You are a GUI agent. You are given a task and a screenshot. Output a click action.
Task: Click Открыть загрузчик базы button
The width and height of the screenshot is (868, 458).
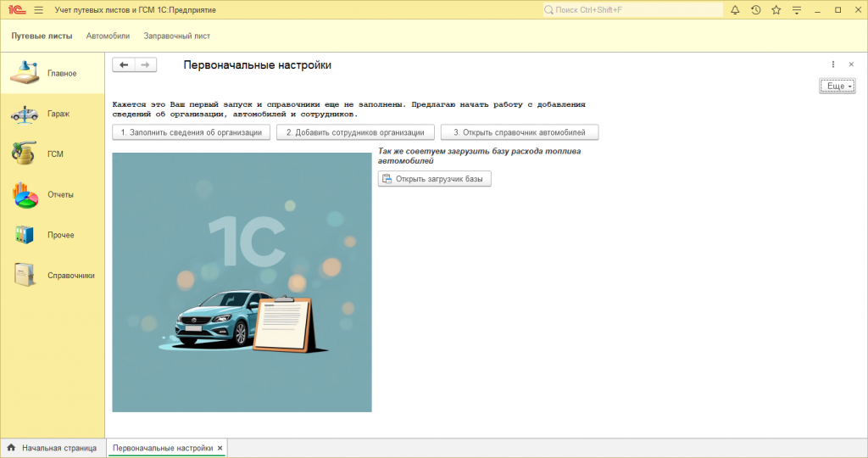click(435, 179)
